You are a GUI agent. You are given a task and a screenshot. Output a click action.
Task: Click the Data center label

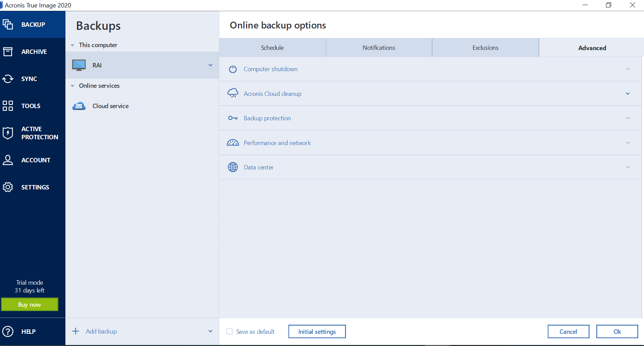pyautogui.click(x=259, y=167)
